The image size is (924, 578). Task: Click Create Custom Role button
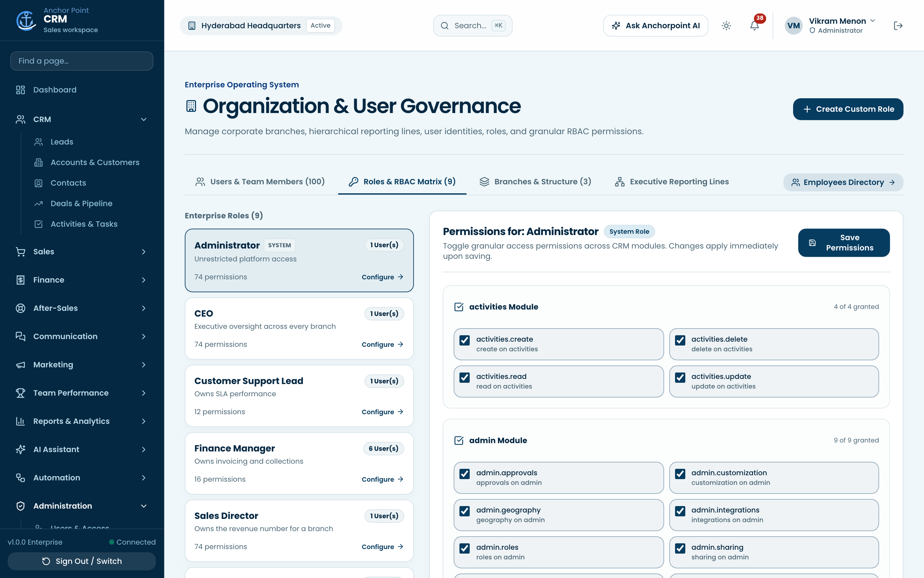[x=848, y=109]
